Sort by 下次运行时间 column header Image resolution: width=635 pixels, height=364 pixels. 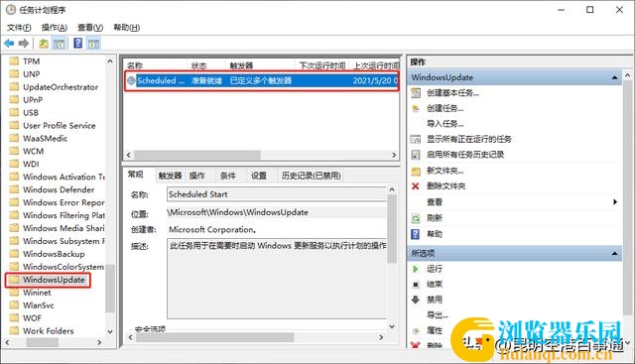[x=322, y=65]
